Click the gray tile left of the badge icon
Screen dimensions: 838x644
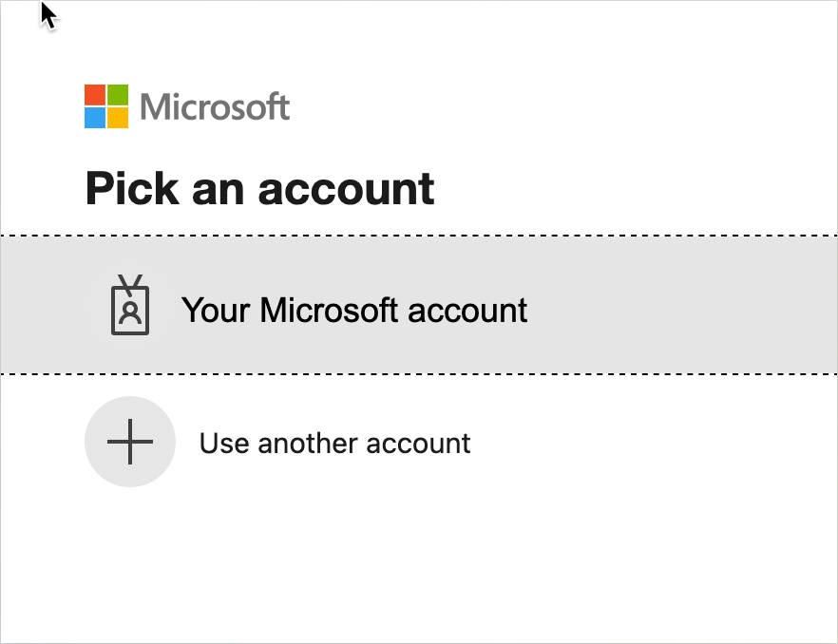[x=43, y=305]
